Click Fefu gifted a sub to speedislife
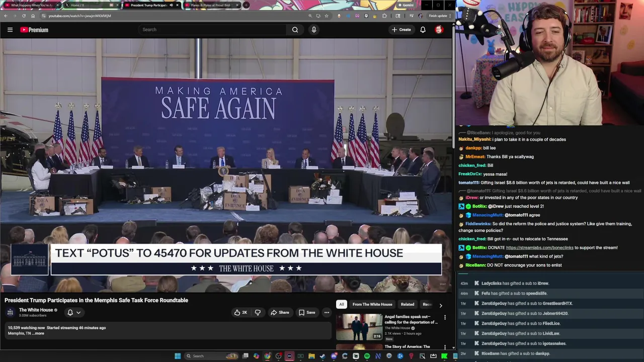The width and height of the screenshot is (644, 362). (514, 294)
